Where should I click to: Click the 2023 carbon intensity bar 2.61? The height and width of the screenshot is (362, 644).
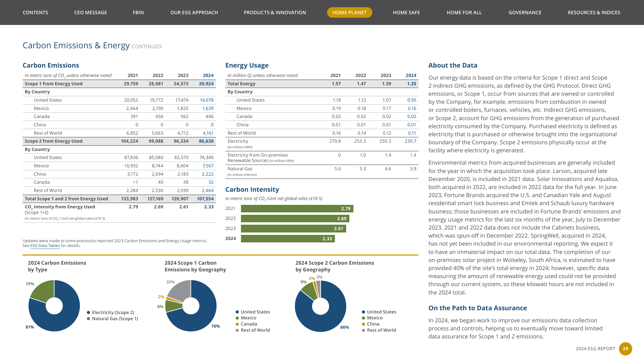tap(293, 228)
